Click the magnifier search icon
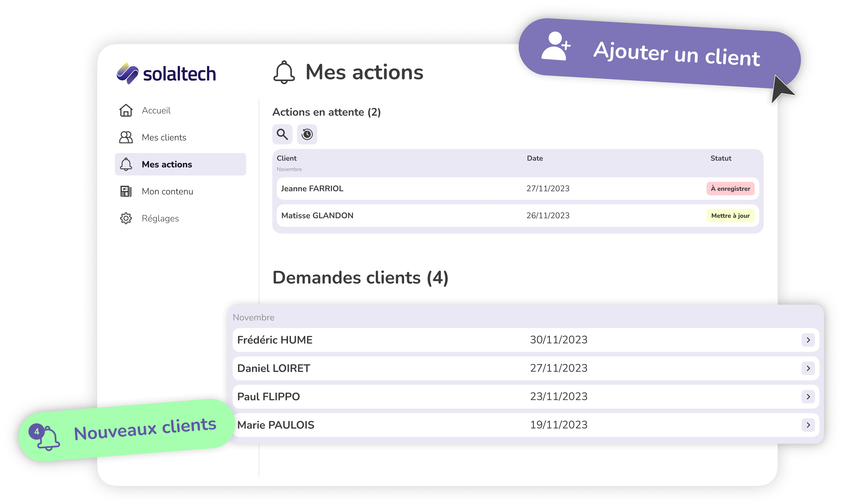This screenshot has width=842, height=504. 282,134
